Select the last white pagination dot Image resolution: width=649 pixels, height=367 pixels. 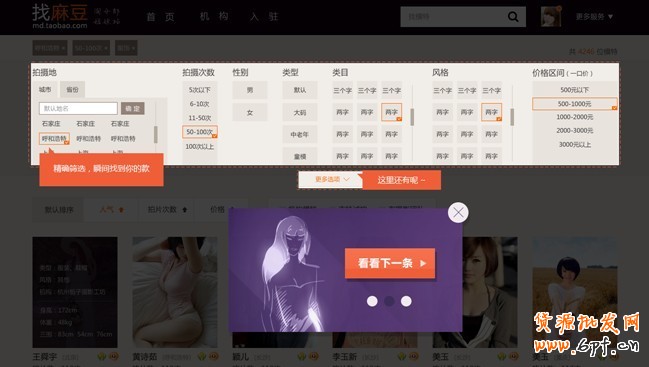(x=406, y=301)
